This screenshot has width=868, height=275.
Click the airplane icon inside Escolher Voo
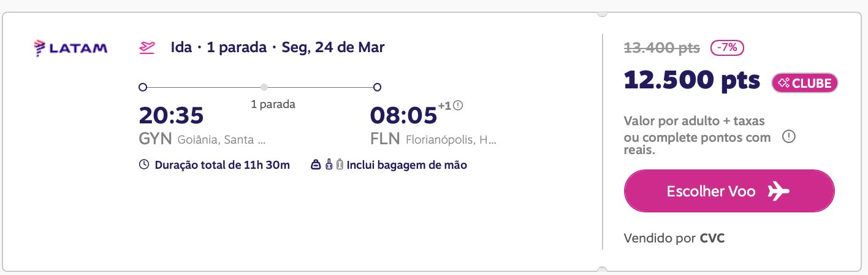coord(778,191)
